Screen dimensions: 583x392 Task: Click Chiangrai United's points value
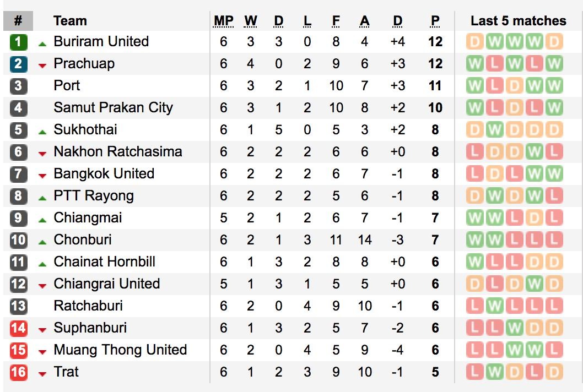pos(435,284)
